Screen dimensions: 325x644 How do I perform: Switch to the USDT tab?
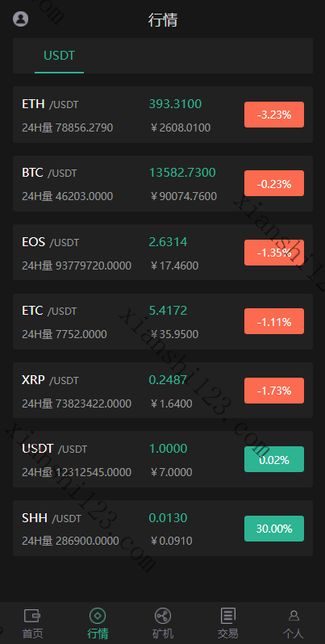(x=59, y=56)
